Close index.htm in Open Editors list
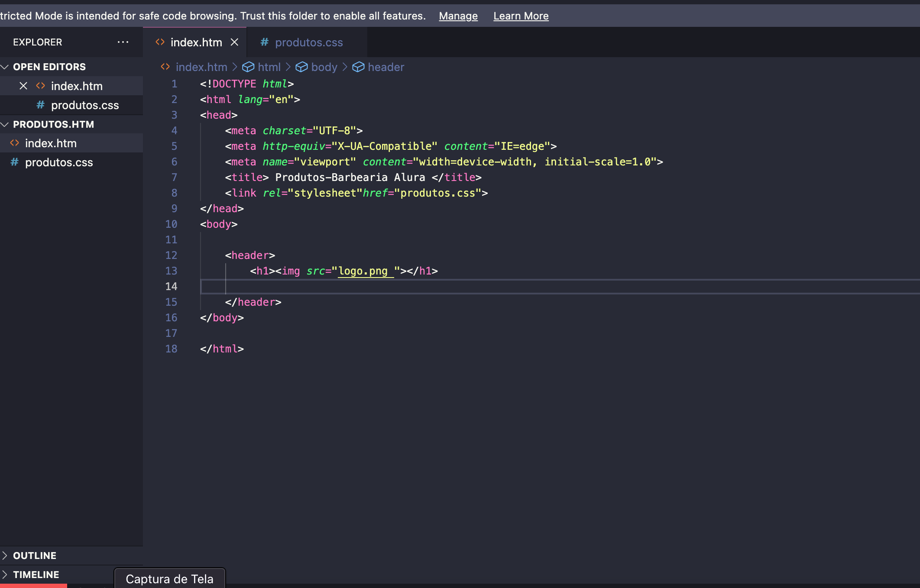The height and width of the screenshot is (588, 920). 23,85
